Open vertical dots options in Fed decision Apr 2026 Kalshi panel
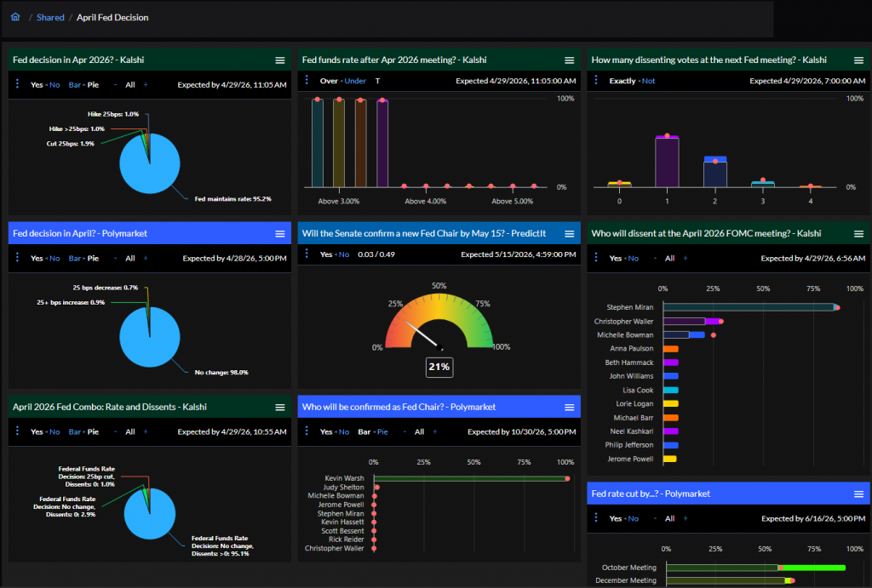This screenshot has width=872, height=588. click(x=17, y=84)
